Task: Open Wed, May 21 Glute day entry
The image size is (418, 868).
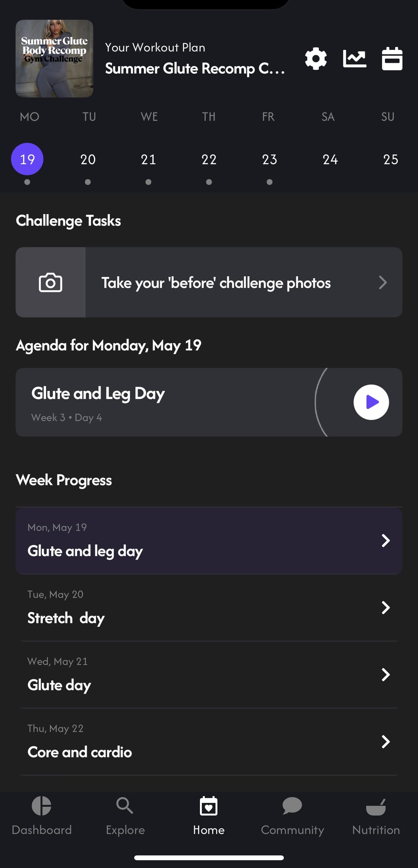Action: click(209, 675)
